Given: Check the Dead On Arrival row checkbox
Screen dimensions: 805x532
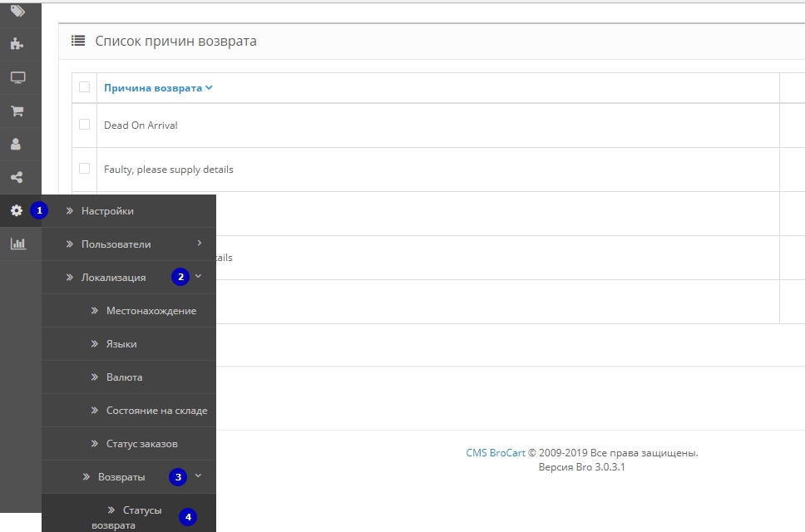Looking at the screenshot, I should (x=84, y=125).
